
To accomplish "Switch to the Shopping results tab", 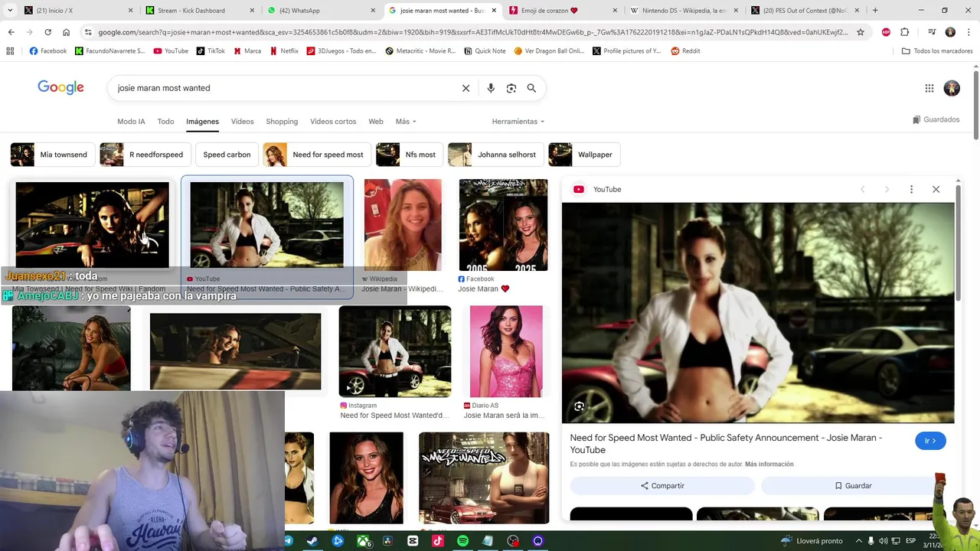I will [282, 122].
